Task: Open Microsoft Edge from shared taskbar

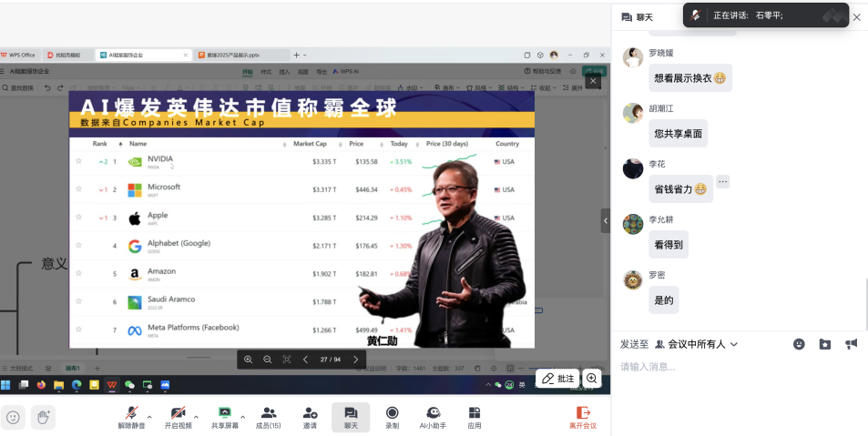Action: click(77, 384)
